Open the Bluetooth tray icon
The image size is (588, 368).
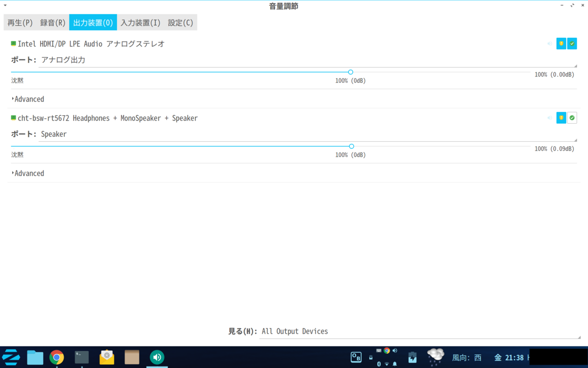379,364
